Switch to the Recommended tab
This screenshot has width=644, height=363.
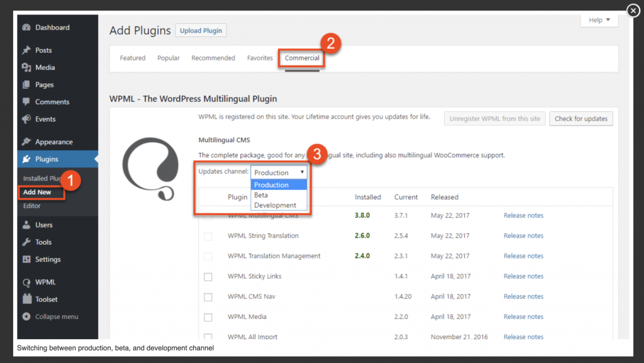tap(213, 58)
